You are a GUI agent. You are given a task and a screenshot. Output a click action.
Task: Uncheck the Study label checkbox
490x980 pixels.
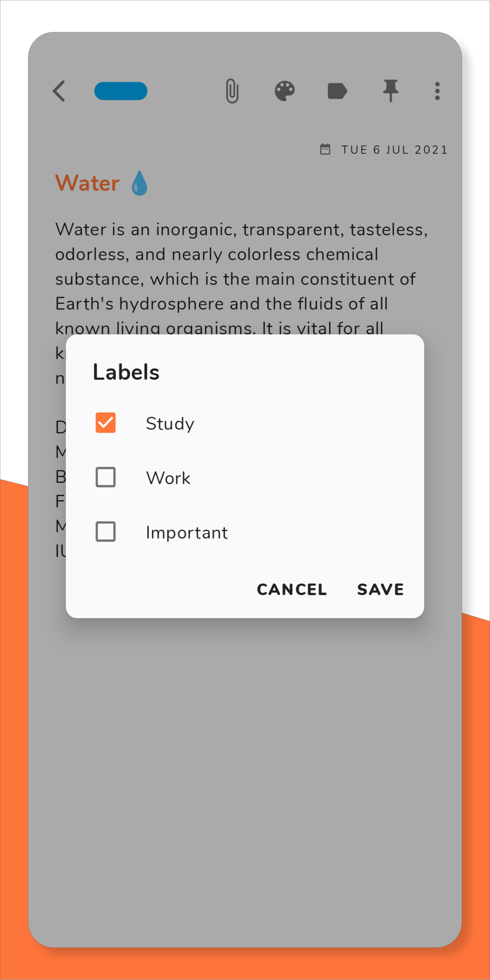click(x=105, y=423)
